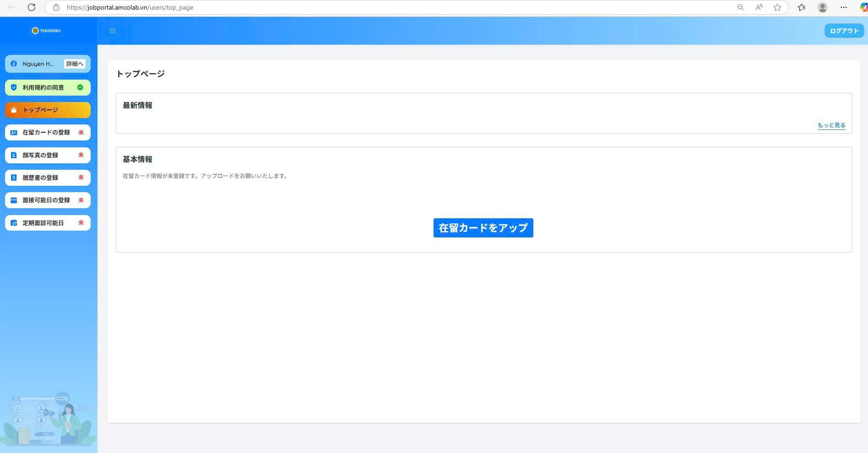Screen dimensions: 868x453
Task: Click the browser profile avatar icon
Action: [x=822, y=7]
